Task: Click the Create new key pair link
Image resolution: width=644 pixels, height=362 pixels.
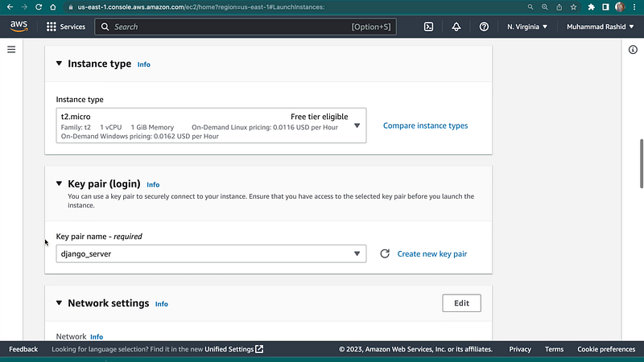Action: (x=432, y=253)
